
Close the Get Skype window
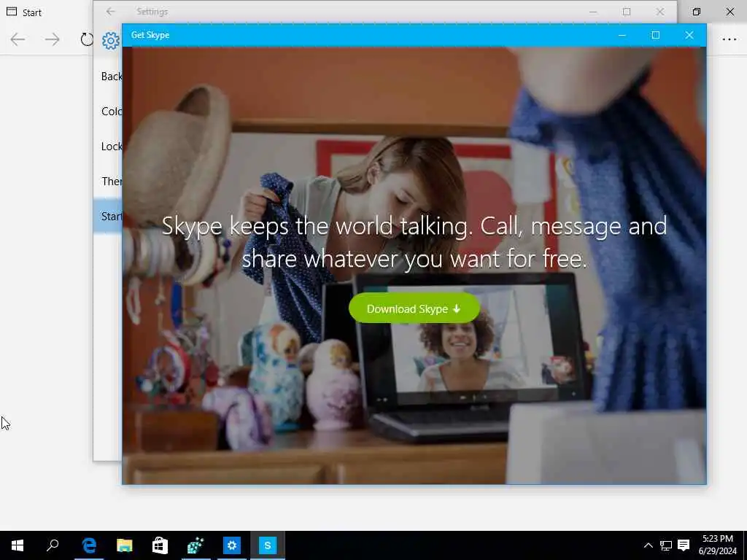[689, 35]
